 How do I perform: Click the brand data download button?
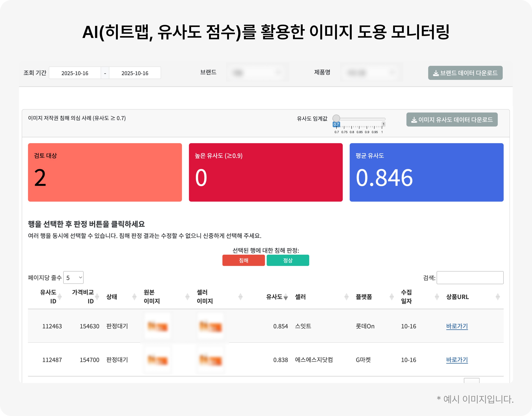click(x=465, y=73)
